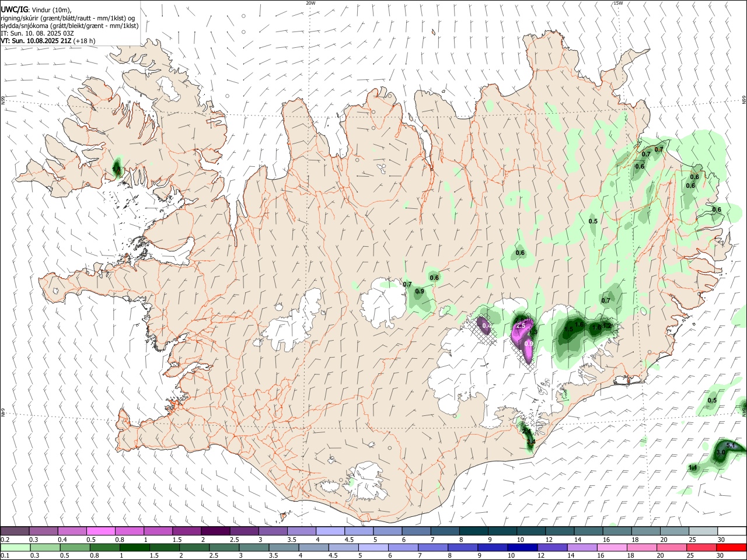Image resolution: width=747 pixels, height=560 pixels.
Task: Click the 5.1 rainfall value offshore southeast
Action: point(731,445)
